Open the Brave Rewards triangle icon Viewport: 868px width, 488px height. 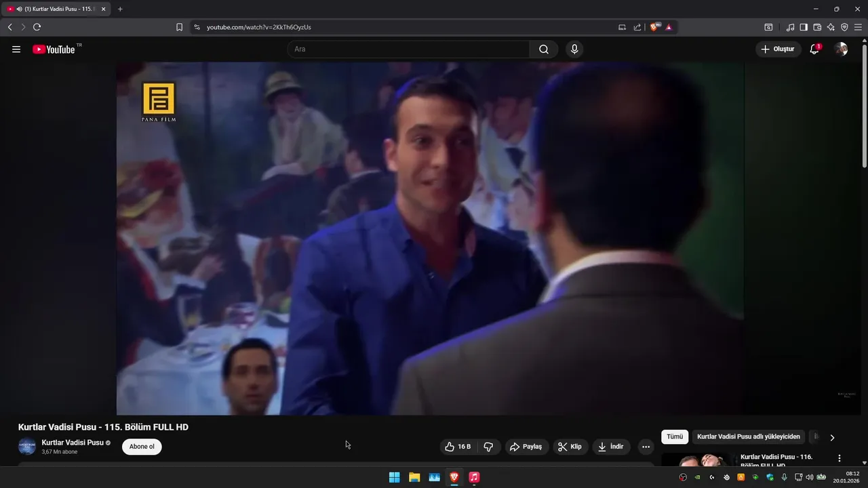669,27
